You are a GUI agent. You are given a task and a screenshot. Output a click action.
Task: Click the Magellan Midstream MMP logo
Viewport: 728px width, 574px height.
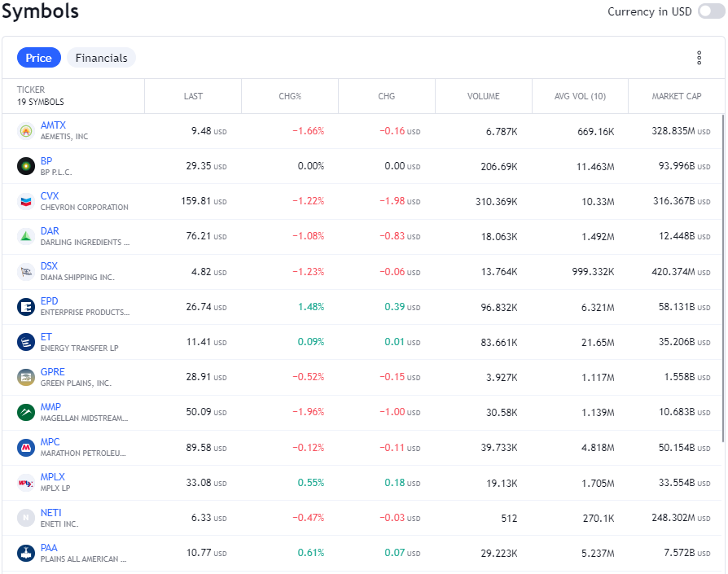point(26,412)
